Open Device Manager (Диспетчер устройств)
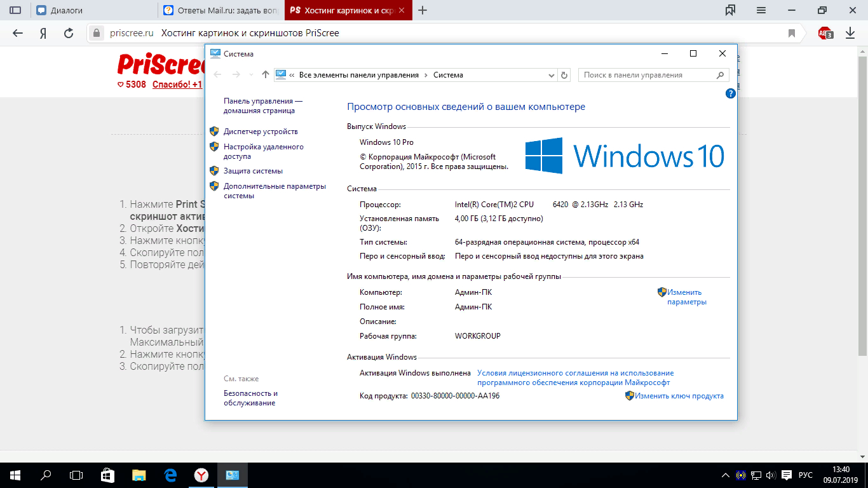Image resolution: width=868 pixels, height=488 pixels. coord(261,132)
